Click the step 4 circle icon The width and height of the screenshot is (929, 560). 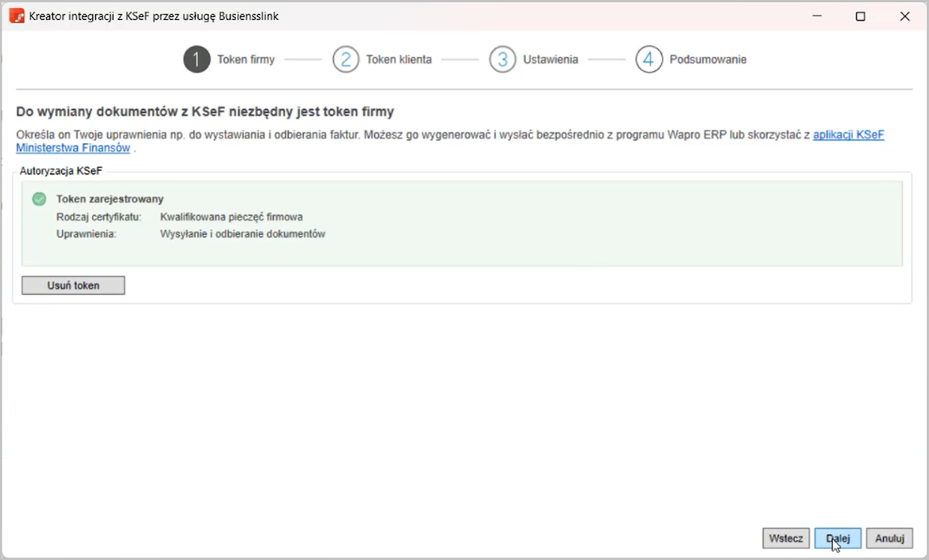649,60
